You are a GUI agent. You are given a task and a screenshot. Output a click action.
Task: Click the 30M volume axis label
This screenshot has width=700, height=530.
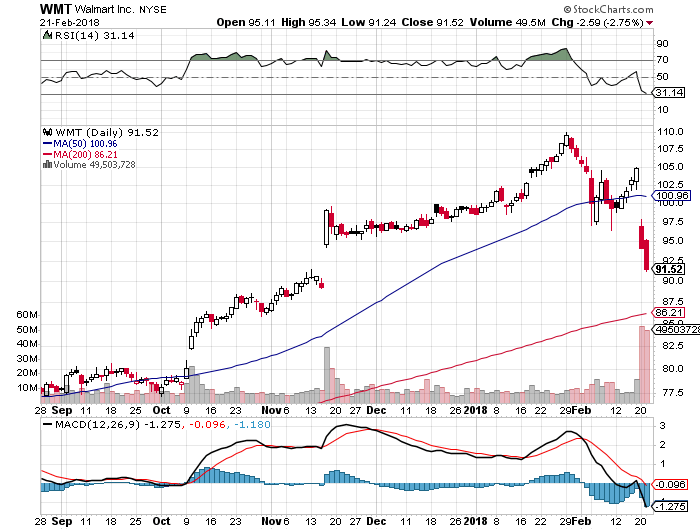tap(27, 359)
